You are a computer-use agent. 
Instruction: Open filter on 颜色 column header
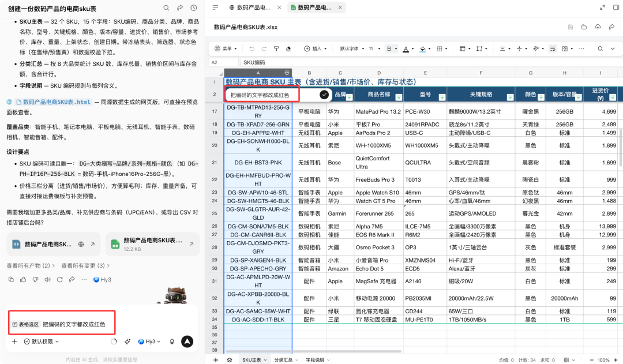[x=541, y=97]
